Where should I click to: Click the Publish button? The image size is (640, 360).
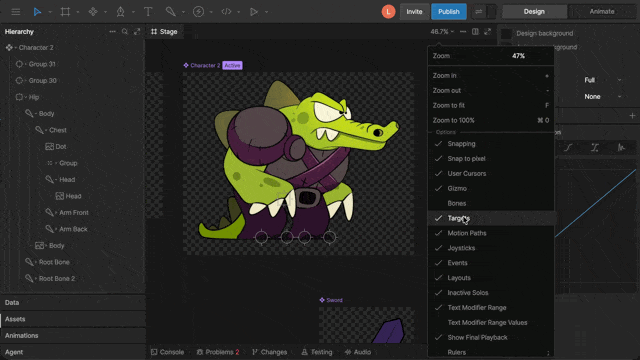449,11
